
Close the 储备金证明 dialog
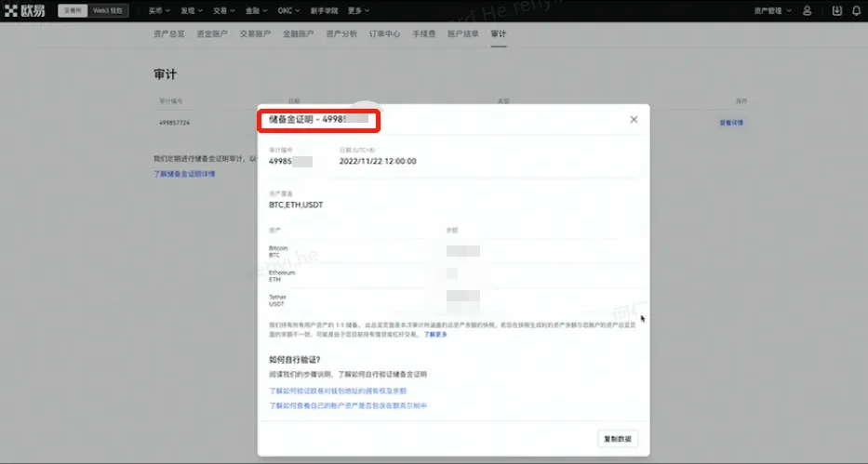[x=634, y=119]
